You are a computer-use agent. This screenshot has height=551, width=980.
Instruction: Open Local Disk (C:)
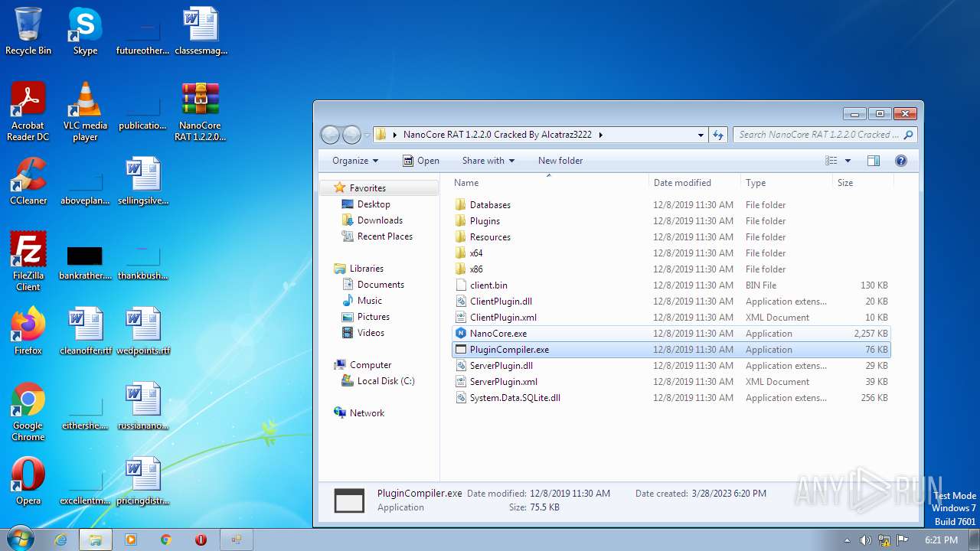click(x=385, y=381)
